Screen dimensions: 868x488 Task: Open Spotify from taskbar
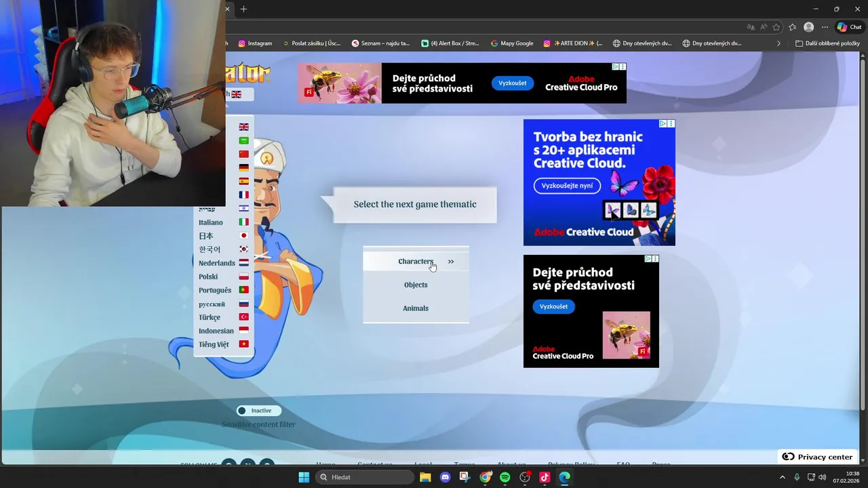pyautogui.click(x=505, y=477)
